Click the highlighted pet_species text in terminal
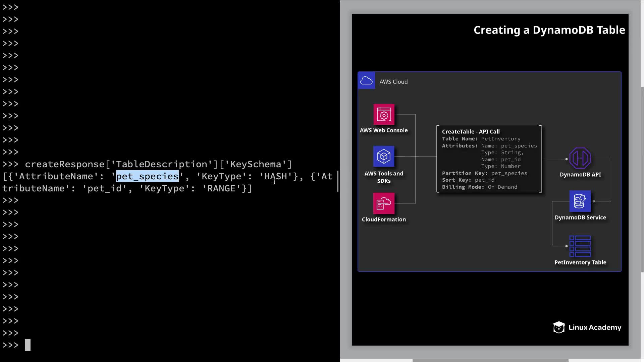 tap(147, 176)
